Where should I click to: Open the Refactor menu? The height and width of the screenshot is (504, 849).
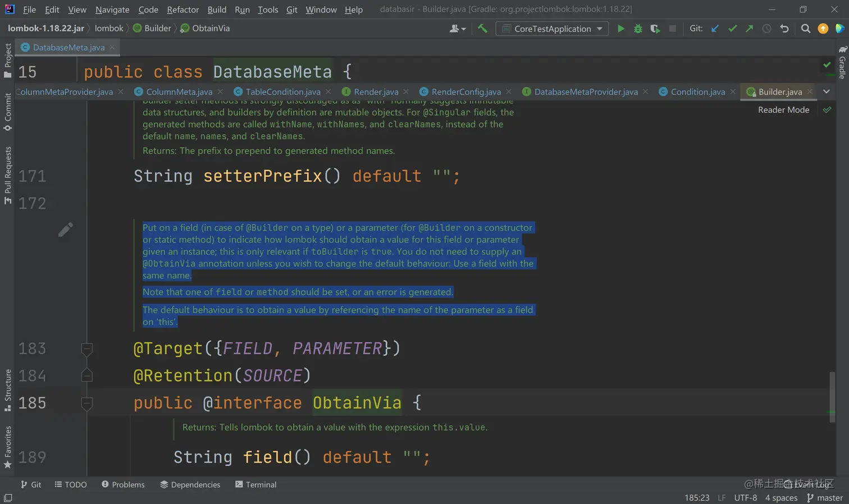coord(183,10)
